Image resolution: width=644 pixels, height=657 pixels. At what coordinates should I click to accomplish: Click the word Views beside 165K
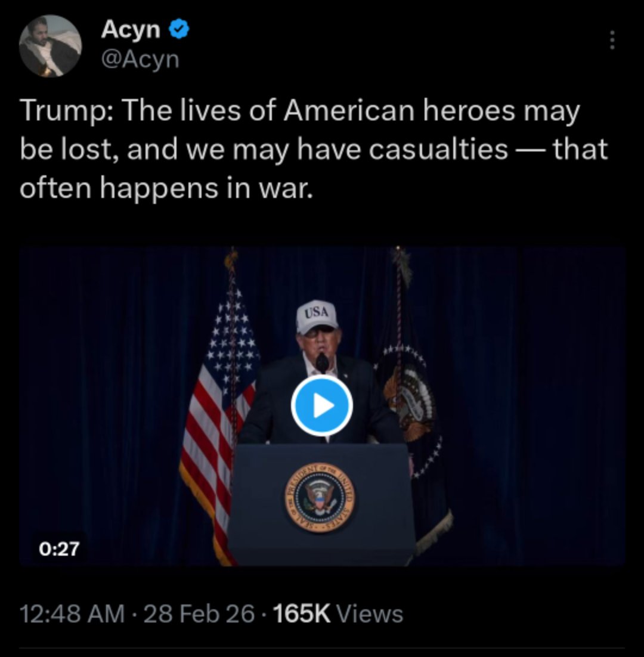(x=370, y=614)
